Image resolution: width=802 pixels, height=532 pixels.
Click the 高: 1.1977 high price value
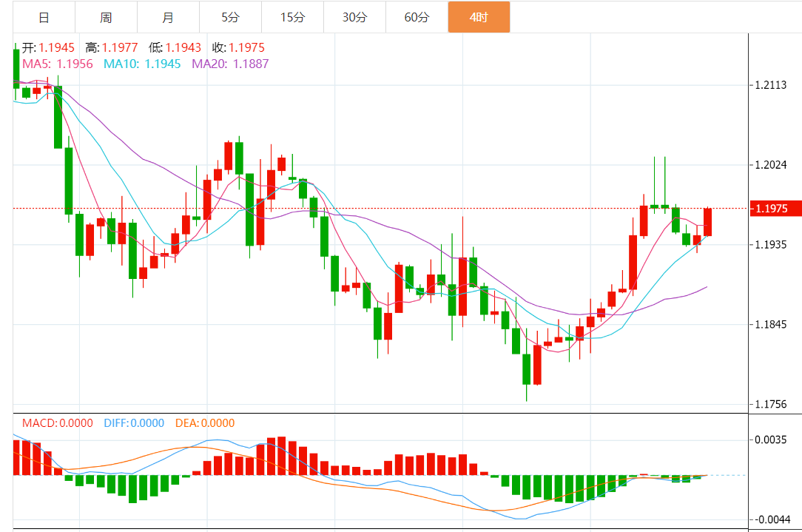[112, 47]
